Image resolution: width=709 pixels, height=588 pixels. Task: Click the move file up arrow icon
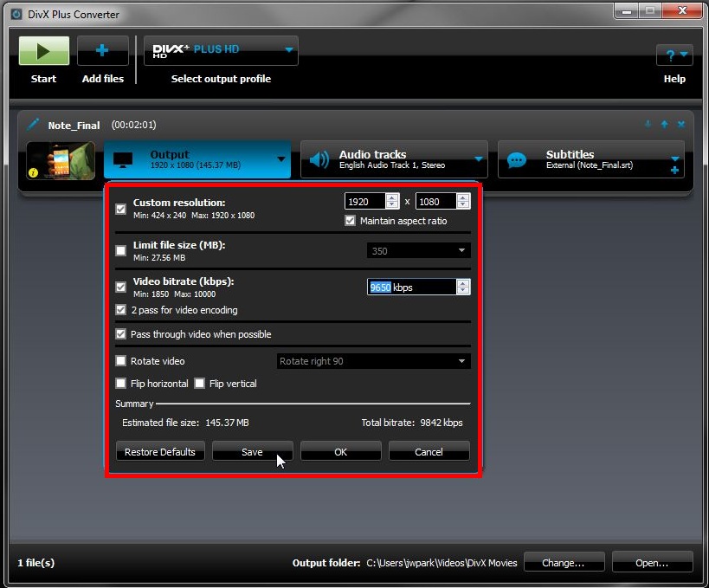click(x=664, y=125)
